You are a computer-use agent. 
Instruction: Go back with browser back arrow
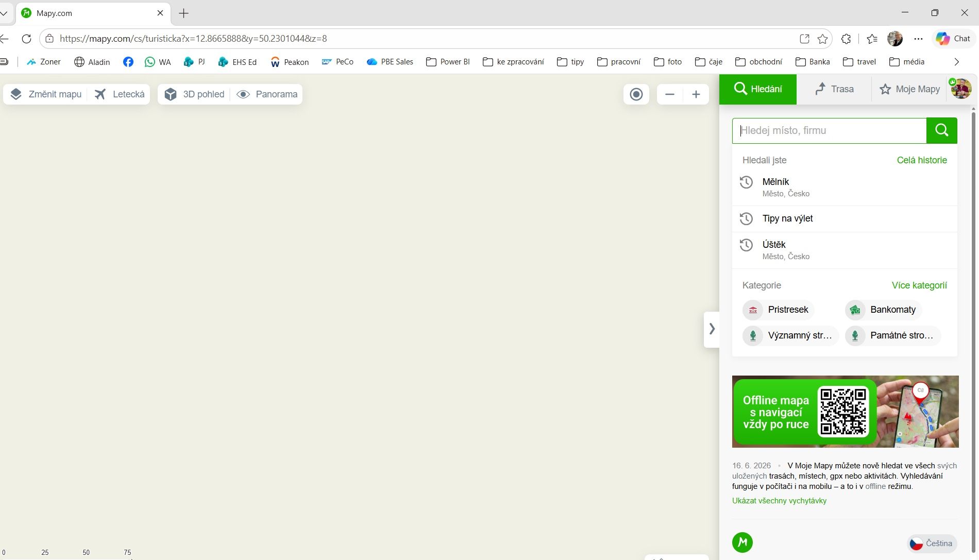(x=5, y=39)
